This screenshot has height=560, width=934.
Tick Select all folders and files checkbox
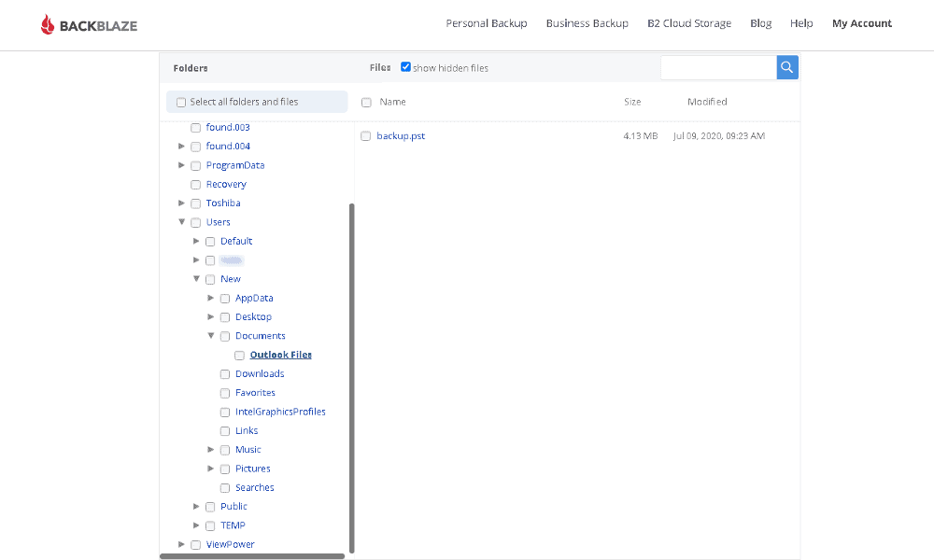(x=181, y=103)
